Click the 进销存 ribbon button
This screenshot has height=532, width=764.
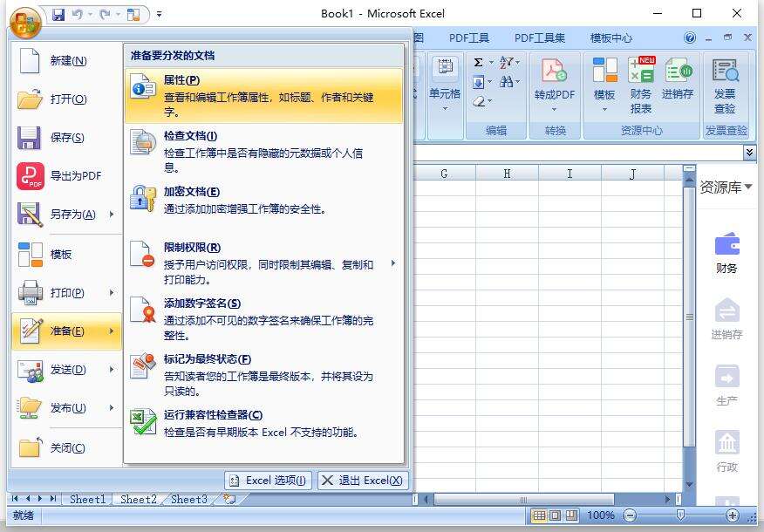click(678, 78)
